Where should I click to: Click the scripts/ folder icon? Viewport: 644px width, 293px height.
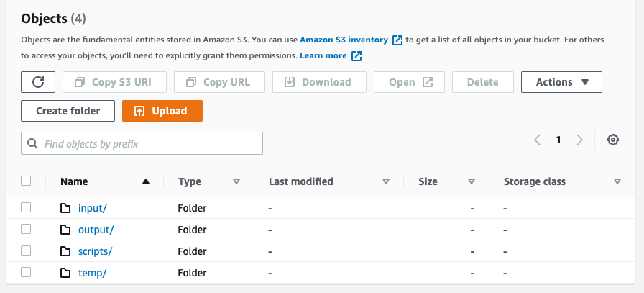click(66, 251)
